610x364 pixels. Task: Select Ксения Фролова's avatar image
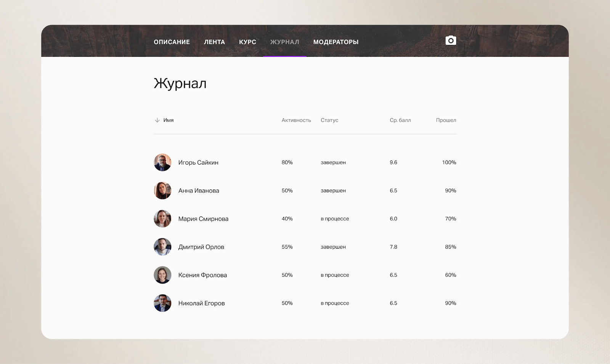[x=162, y=275]
